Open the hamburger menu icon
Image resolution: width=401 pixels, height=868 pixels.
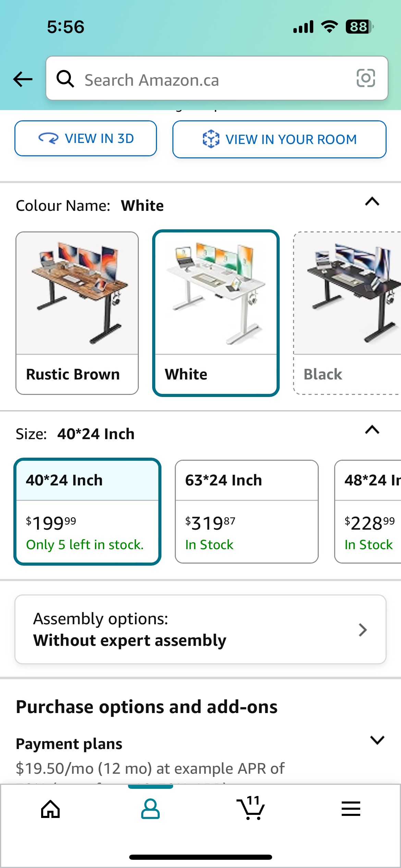[x=351, y=809]
